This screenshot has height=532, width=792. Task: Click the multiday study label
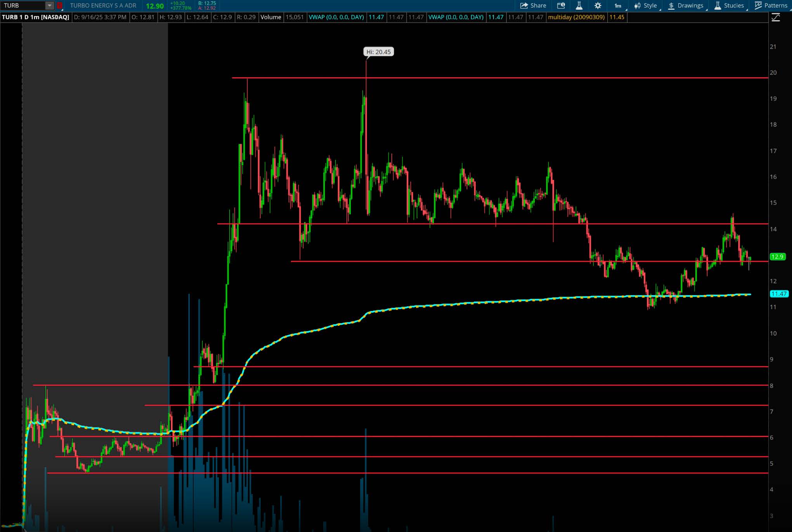576,17
